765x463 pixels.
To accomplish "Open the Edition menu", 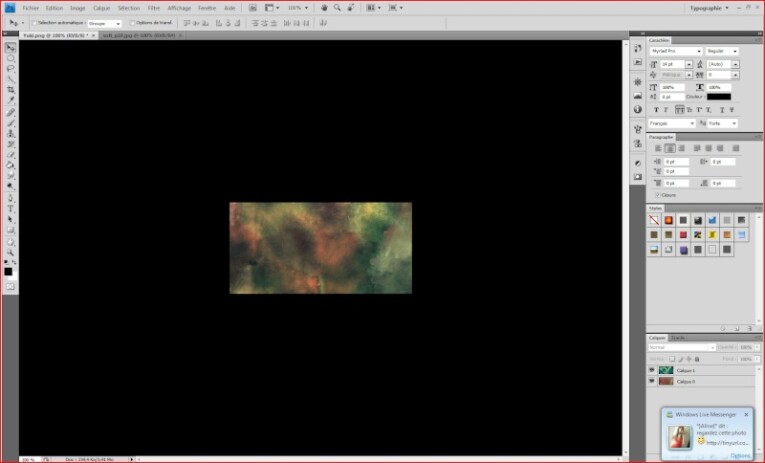I will [x=54, y=8].
